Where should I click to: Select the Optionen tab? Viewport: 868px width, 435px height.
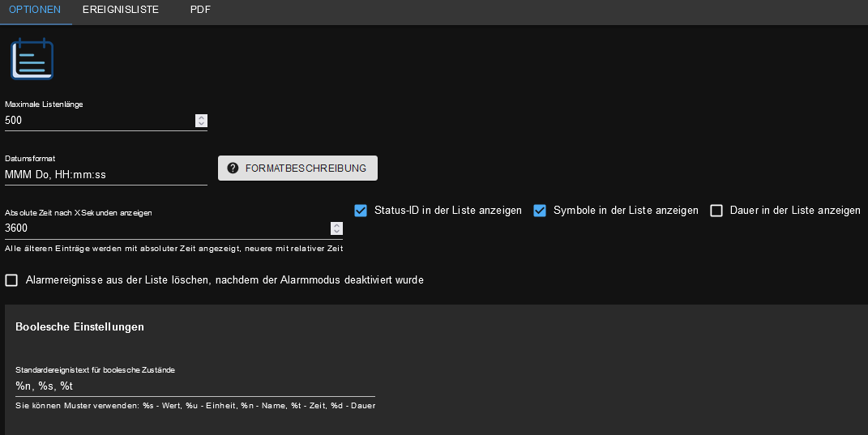coord(36,11)
